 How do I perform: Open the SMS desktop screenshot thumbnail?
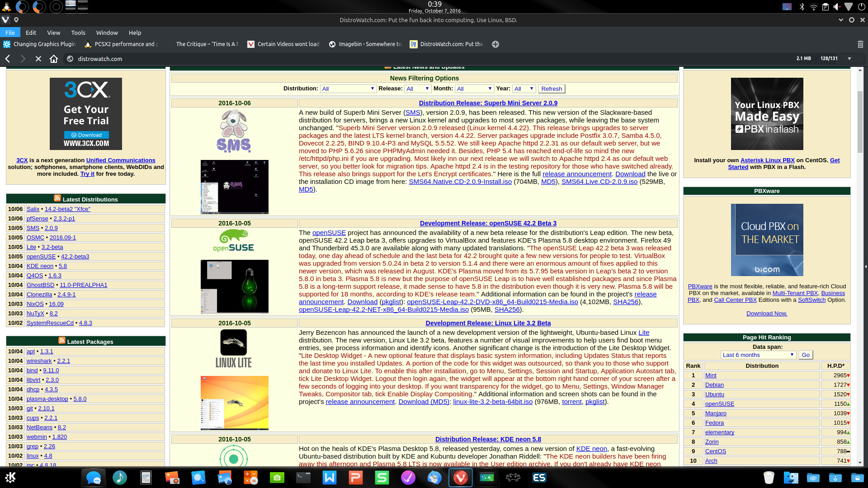click(235, 187)
